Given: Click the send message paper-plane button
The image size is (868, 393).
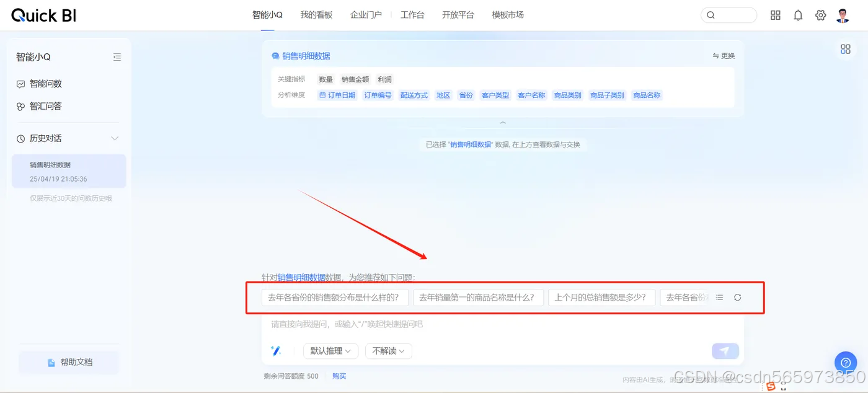Looking at the screenshot, I should click(x=725, y=350).
